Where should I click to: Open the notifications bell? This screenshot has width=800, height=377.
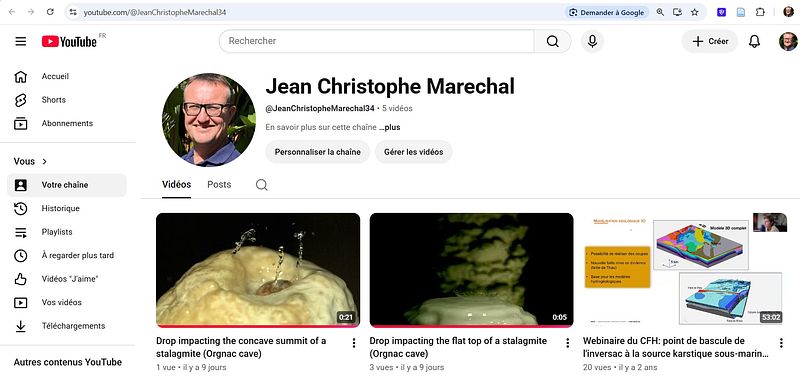(754, 41)
